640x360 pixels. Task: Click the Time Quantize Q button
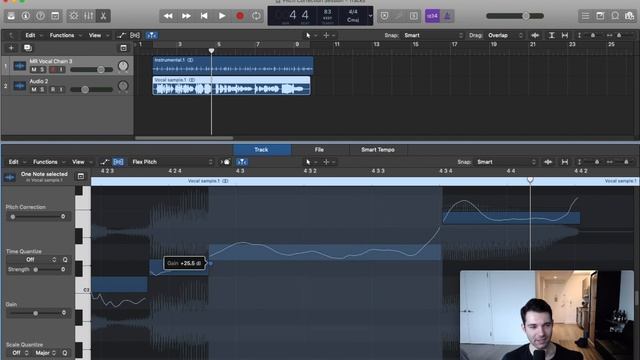tap(65, 260)
